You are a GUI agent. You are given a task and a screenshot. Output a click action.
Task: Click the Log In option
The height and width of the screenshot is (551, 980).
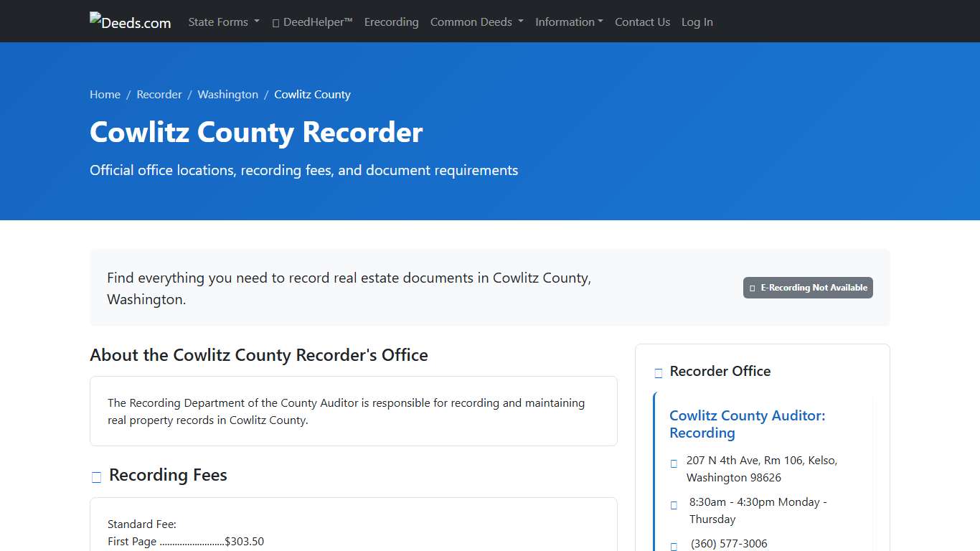[697, 22]
